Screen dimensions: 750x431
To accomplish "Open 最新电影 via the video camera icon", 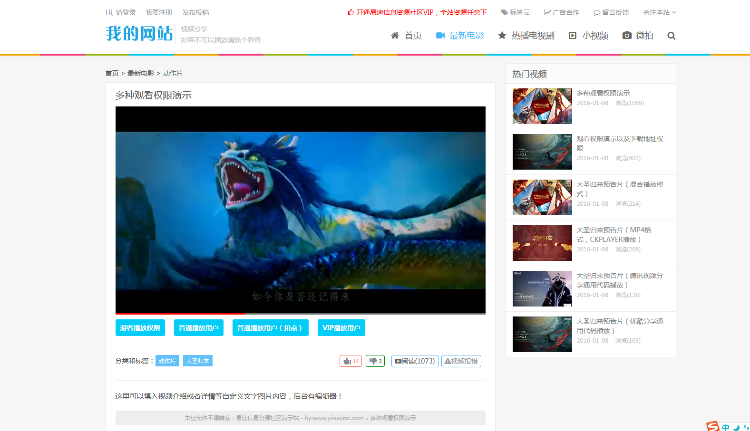I will 460,35.
